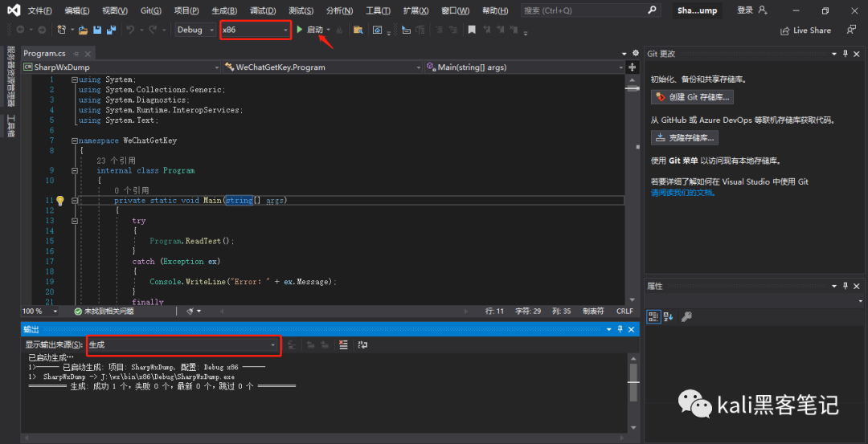Click the Undo toolbar icon
Screen dimensions: 868x444
coord(130,30)
